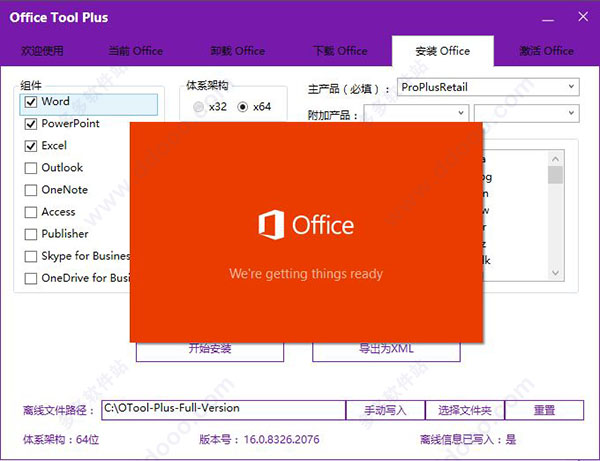
Task: Click the 手动写入 button
Action: pos(385,410)
